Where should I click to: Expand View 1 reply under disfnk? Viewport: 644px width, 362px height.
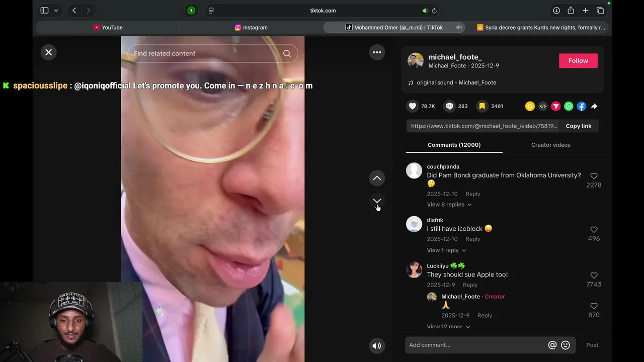pos(446,250)
